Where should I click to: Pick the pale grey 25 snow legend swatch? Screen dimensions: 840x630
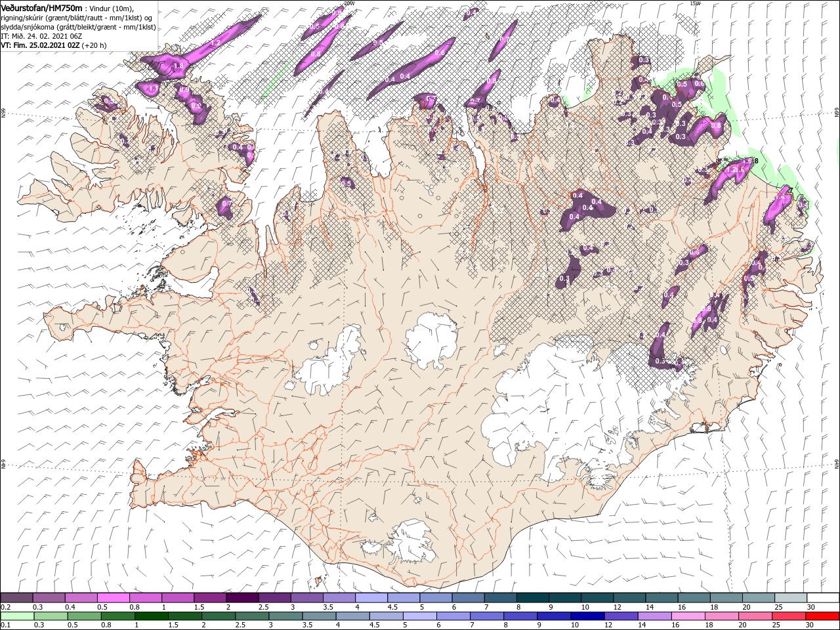coord(790,598)
